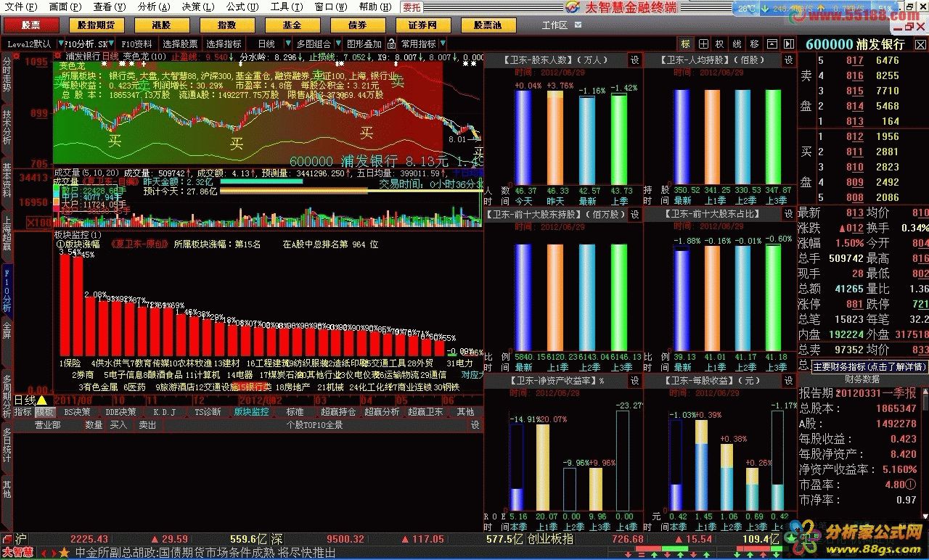Click the 设 icon of 净资产收益率 panel
The height and width of the screenshot is (560, 929).
click(x=634, y=381)
